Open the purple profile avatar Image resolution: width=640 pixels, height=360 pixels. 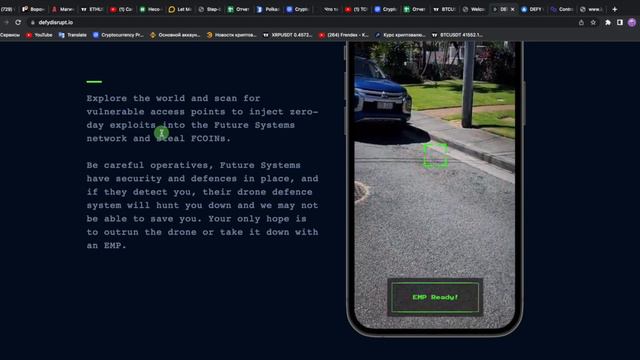632,22
